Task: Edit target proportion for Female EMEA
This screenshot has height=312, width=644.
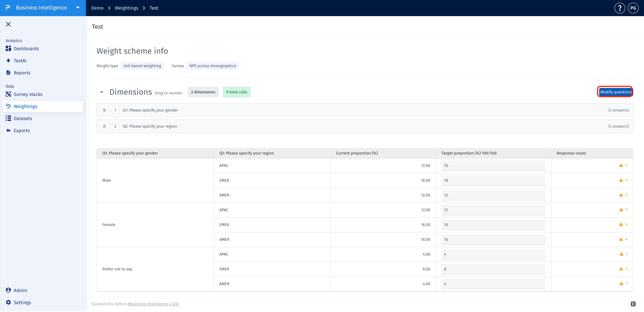Action: click(x=493, y=225)
